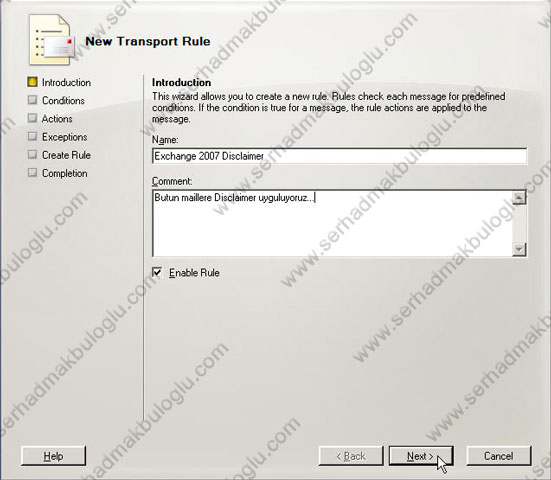Click the Next button
The height and width of the screenshot is (480, 551).
tap(421, 456)
